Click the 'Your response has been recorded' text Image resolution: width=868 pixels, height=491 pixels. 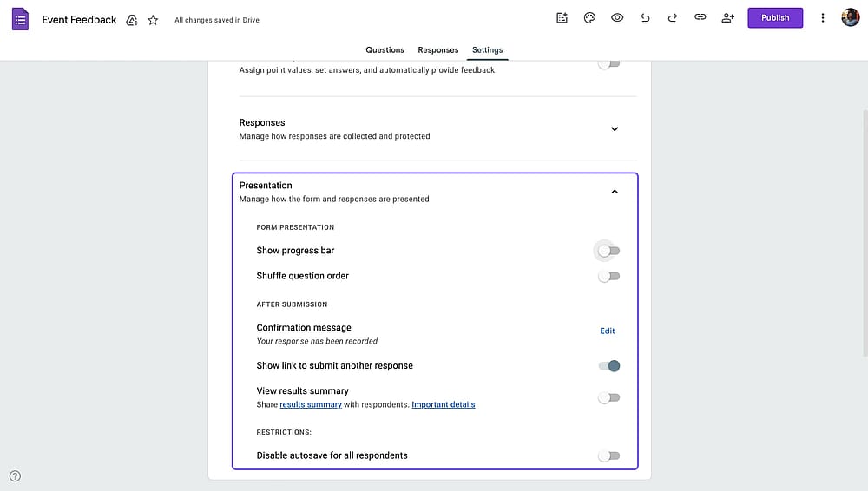(x=317, y=341)
